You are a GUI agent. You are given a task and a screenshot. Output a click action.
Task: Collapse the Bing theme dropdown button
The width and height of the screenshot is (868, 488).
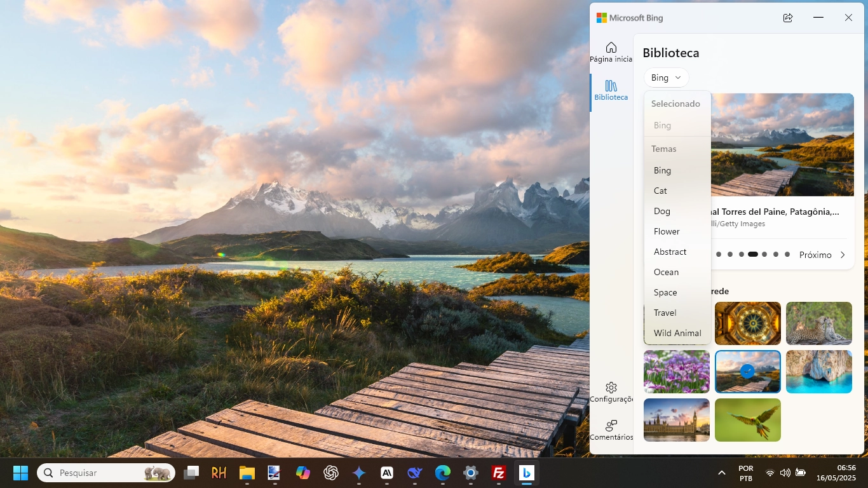(666, 78)
